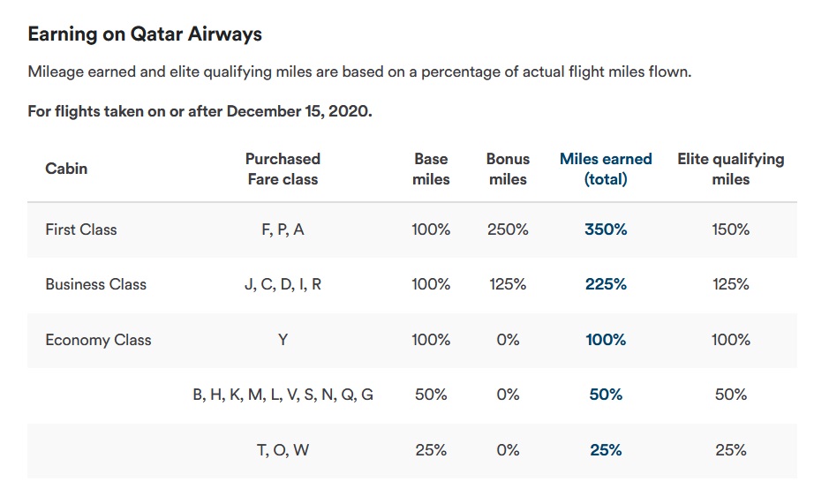Click the 150% elite qualifying miles value
This screenshot has height=504, width=814.
point(730,229)
